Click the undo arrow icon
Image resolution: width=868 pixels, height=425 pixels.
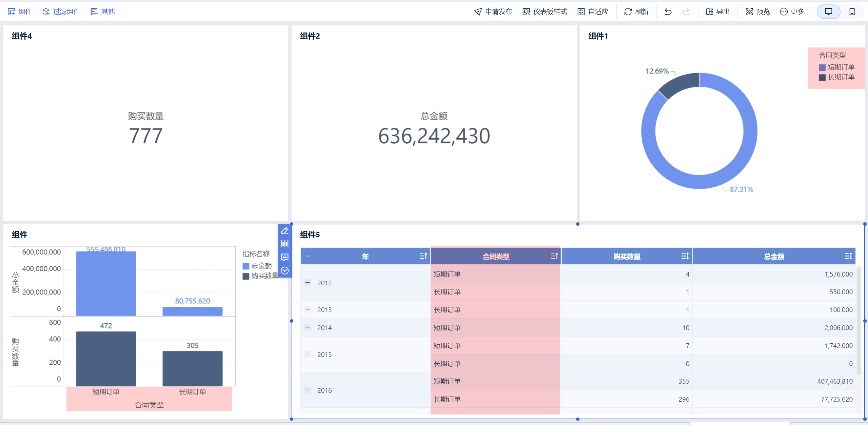tap(668, 12)
